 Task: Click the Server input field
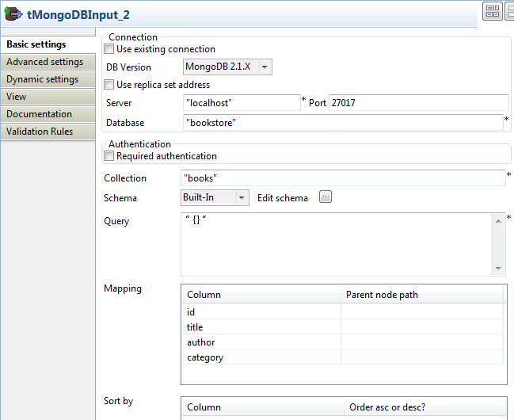pos(241,103)
